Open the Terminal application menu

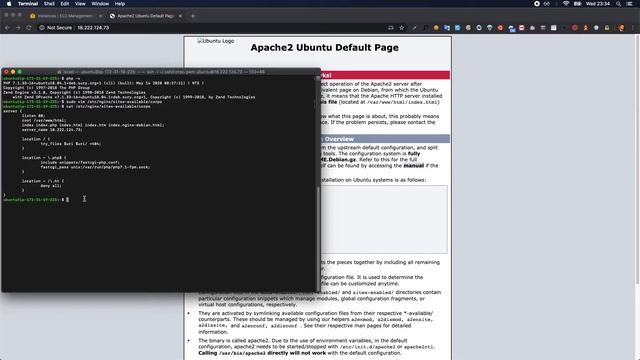point(28,4)
